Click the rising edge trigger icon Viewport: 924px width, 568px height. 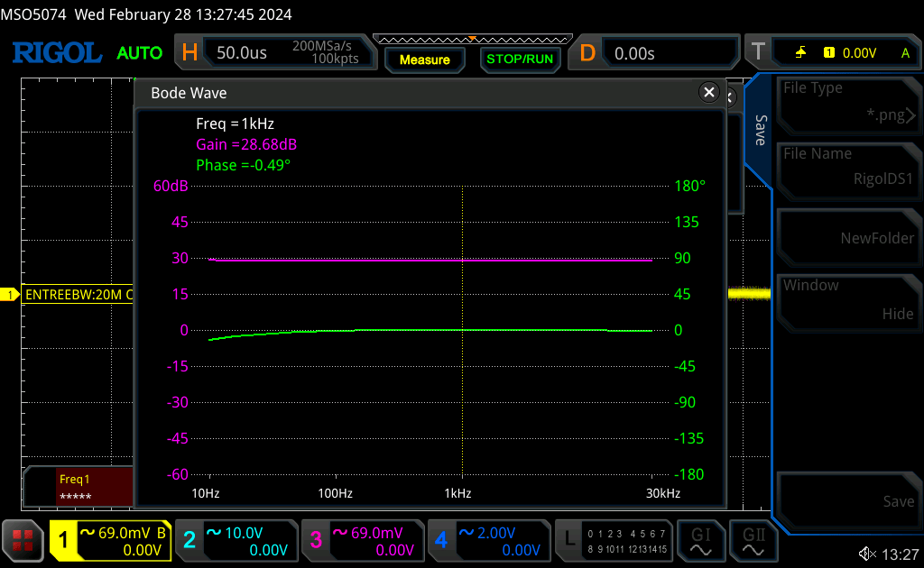(800, 53)
